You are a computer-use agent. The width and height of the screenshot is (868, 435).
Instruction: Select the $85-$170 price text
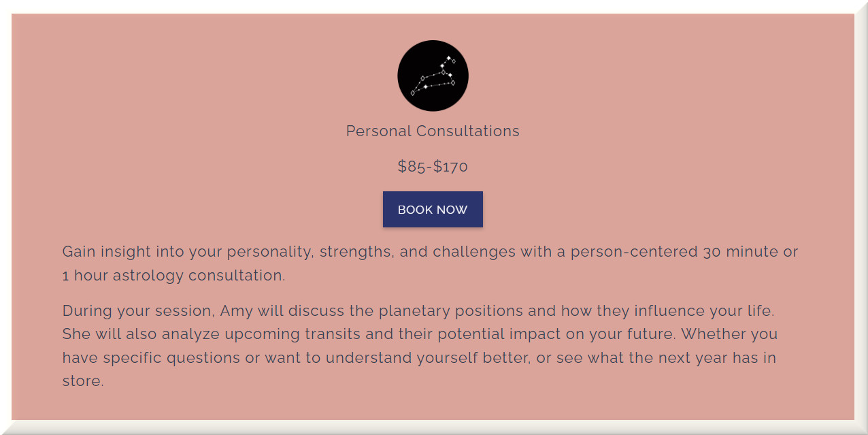433,167
